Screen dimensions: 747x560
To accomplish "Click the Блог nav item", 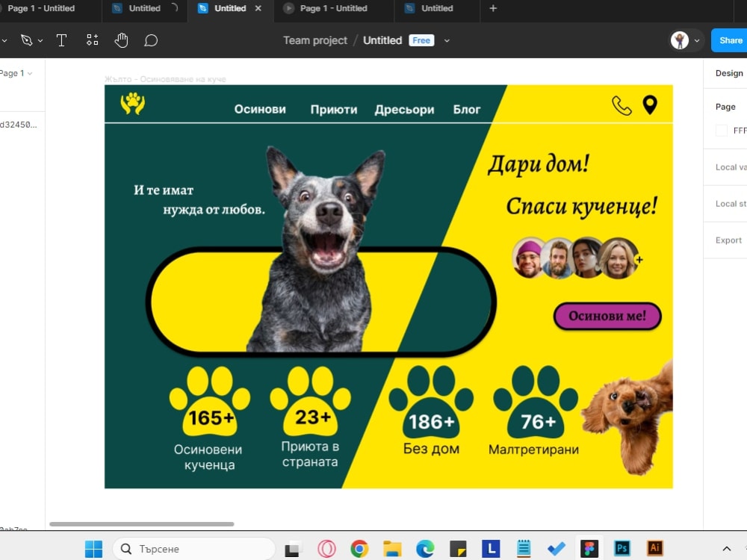I will 466,110.
